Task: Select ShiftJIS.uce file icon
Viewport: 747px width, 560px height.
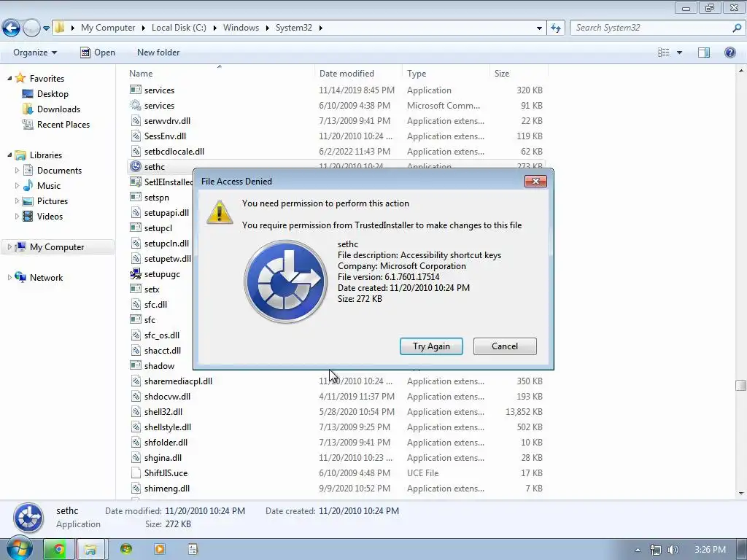Action: (136, 472)
